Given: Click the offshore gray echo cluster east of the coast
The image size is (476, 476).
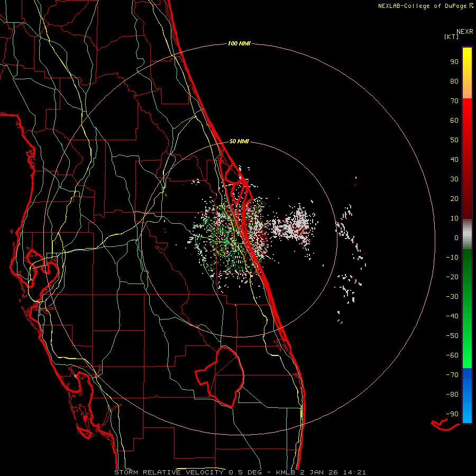Looking at the screenshot, I should click(x=294, y=226).
